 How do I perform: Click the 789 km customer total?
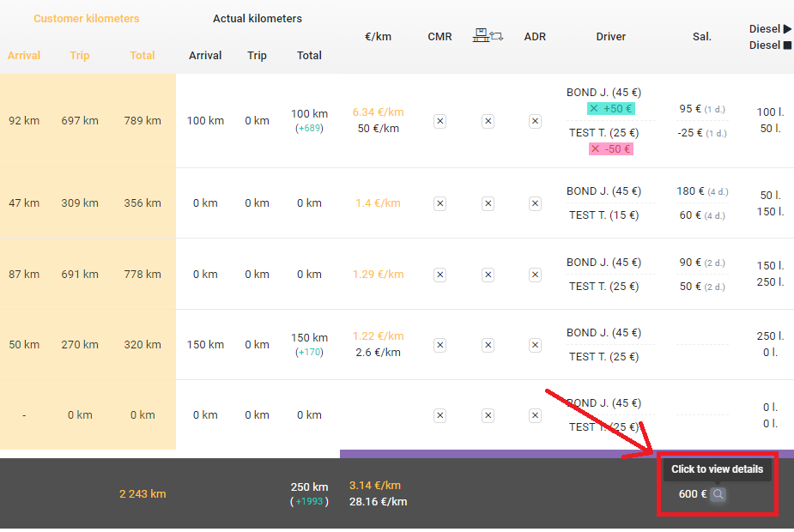pyautogui.click(x=142, y=121)
